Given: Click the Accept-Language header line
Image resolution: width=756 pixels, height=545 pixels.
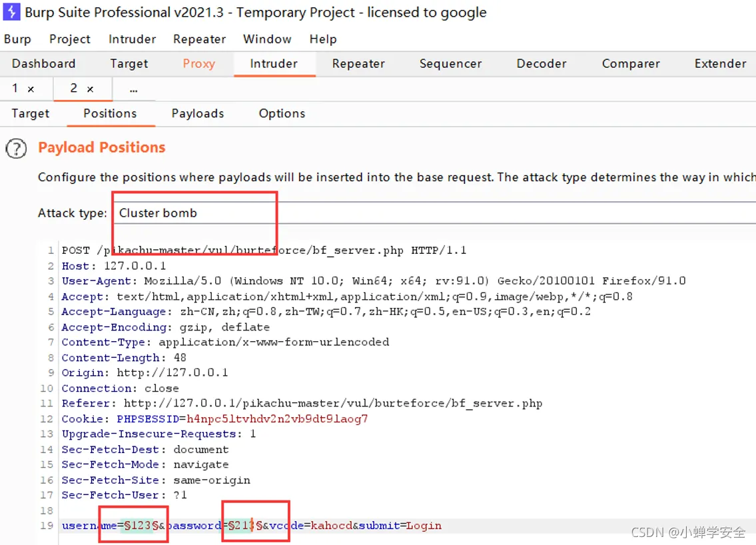Looking at the screenshot, I should [326, 312].
